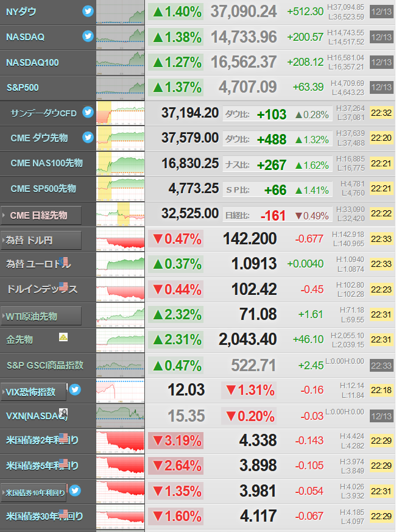
Task: Open the 為替 ドル円 mini chart
Action: click(121, 239)
